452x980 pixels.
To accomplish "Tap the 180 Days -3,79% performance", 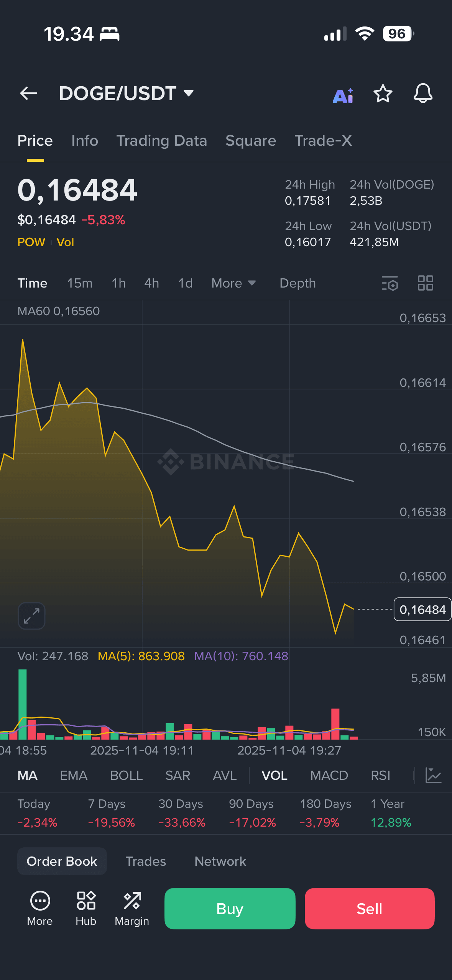I will pos(325,813).
